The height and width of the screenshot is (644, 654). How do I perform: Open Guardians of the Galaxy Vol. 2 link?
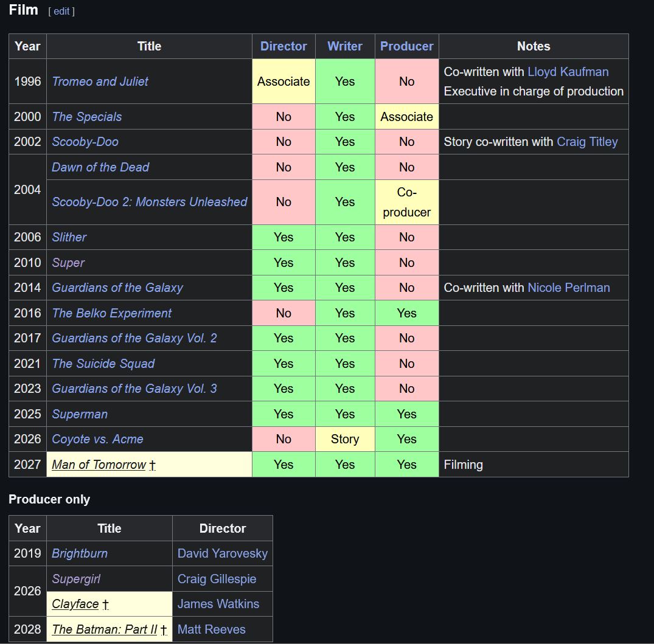click(x=134, y=338)
